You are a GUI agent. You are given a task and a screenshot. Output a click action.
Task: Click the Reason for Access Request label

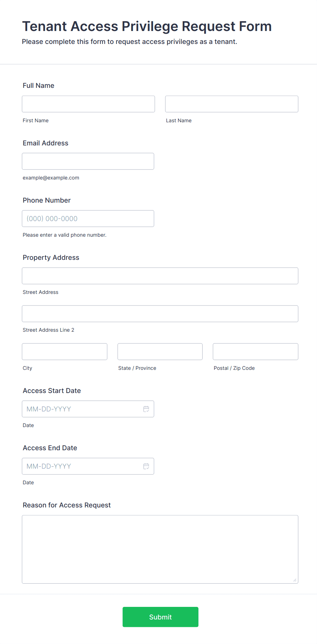[x=66, y=505]
